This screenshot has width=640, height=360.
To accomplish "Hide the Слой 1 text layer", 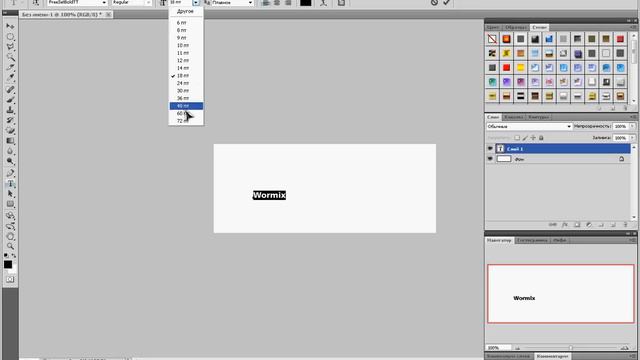I will point(490,149).
